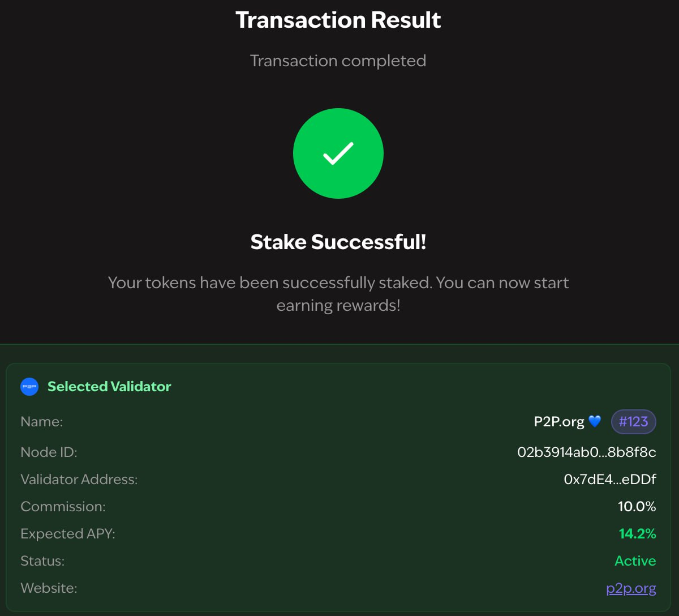The height and width of the screenshot is (616, 679).
Task: Click the P2P validator logo icon
Action: pos(29,387)
